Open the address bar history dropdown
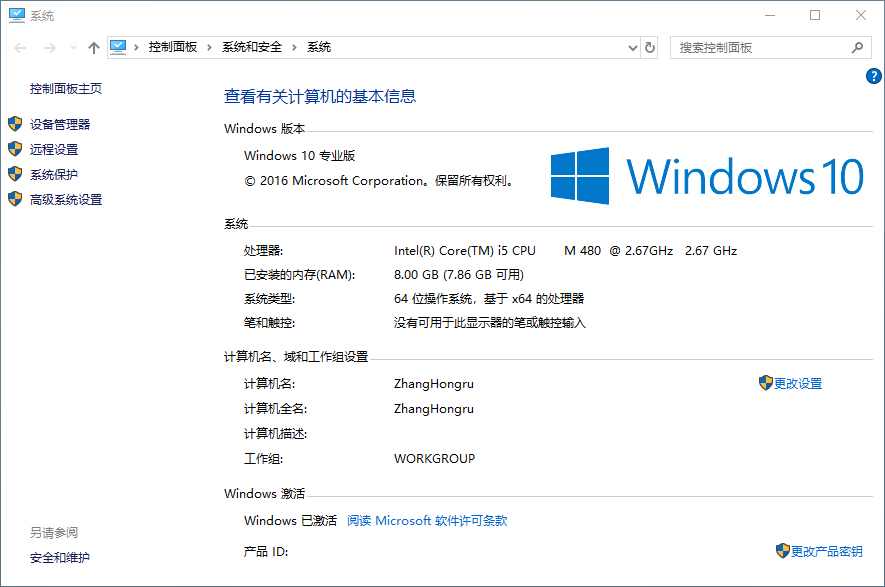Viewport: 885px width, 587px height. pos(632,47)
